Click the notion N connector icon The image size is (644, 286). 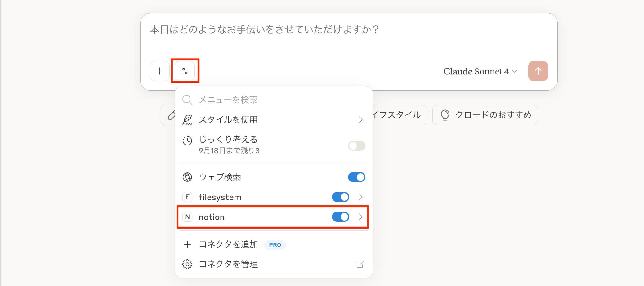point(187,217)
